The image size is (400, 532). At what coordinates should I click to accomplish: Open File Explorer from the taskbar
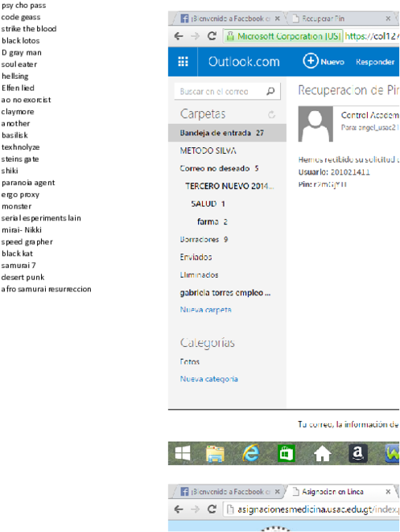pyautogui.click(x=215, y=454)
